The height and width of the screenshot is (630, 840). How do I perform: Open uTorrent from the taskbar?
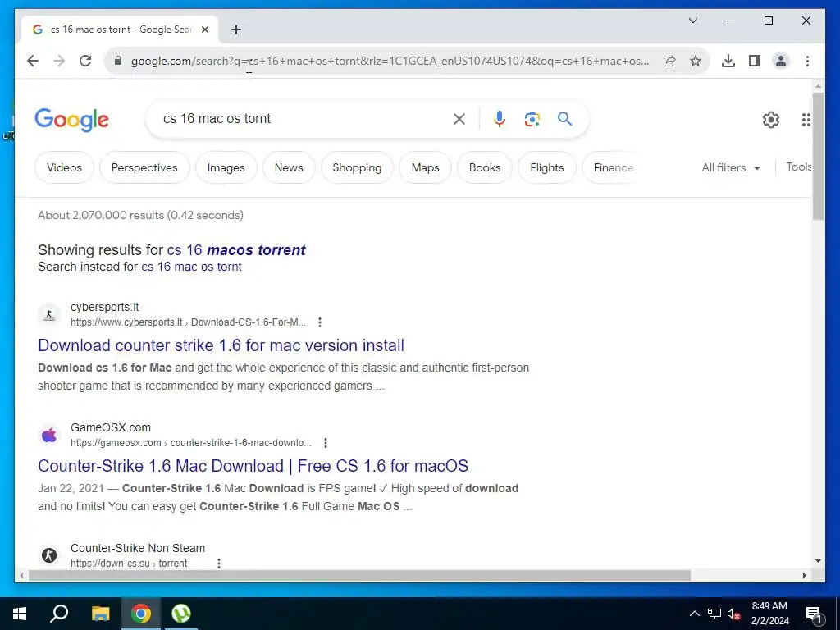(x=181, y=614)
